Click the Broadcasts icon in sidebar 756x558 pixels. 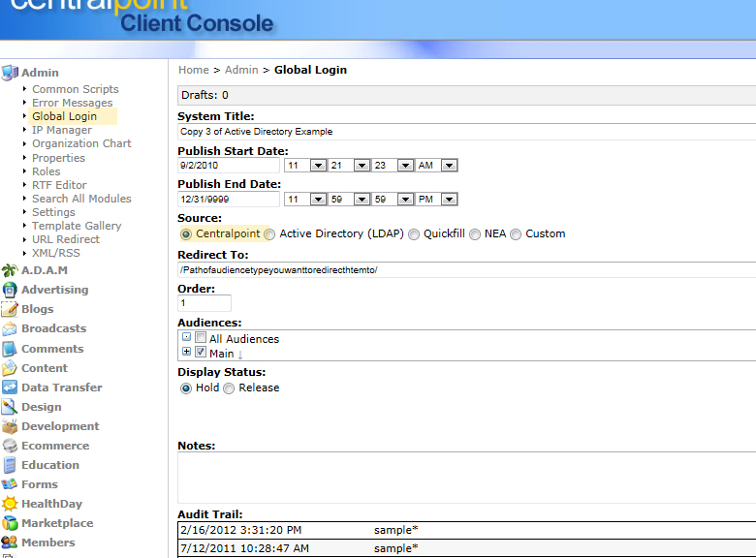point(10,329)
